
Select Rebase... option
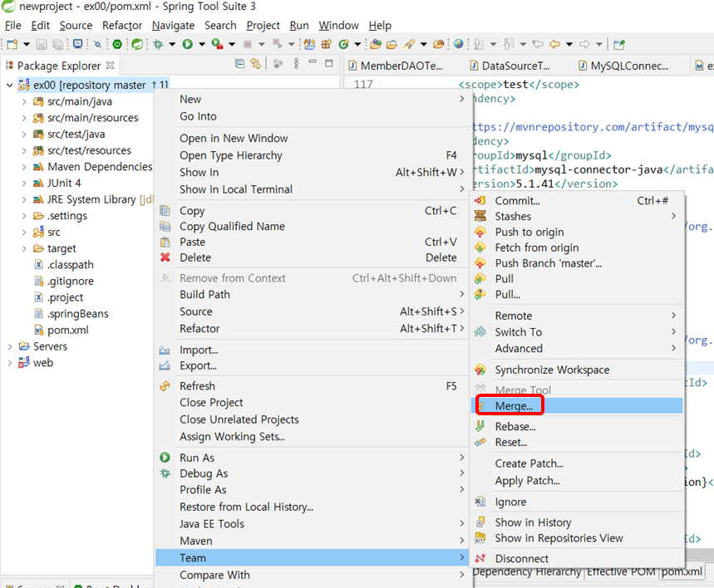(x=577, y=426)
